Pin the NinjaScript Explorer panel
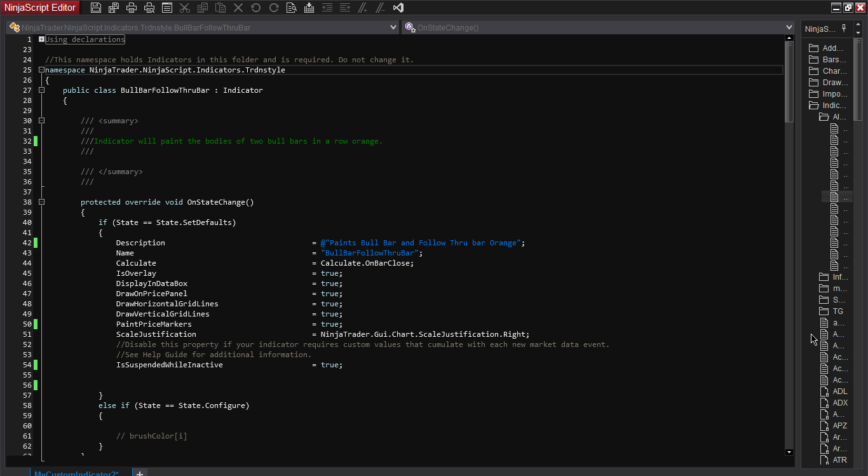The image size is (868, 476). point(844,28)
